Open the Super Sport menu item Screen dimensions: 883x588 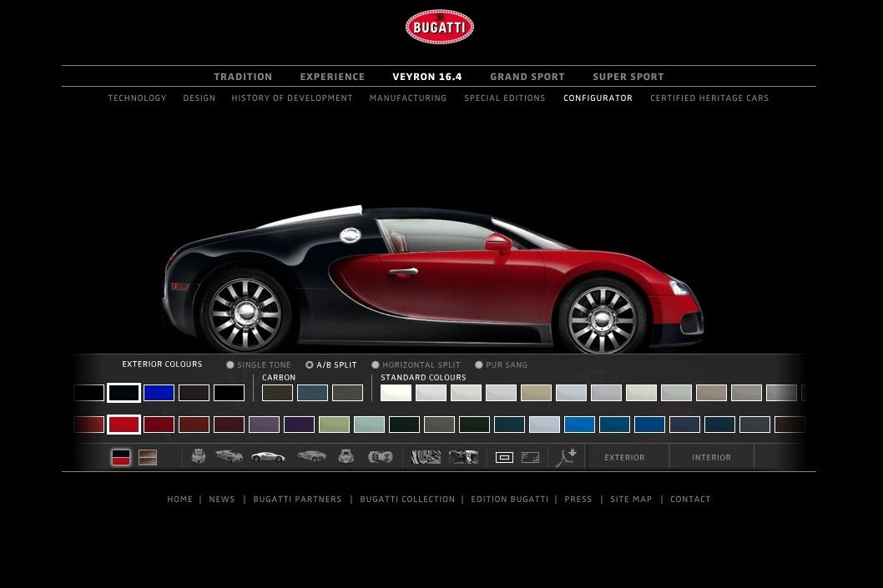628,77
